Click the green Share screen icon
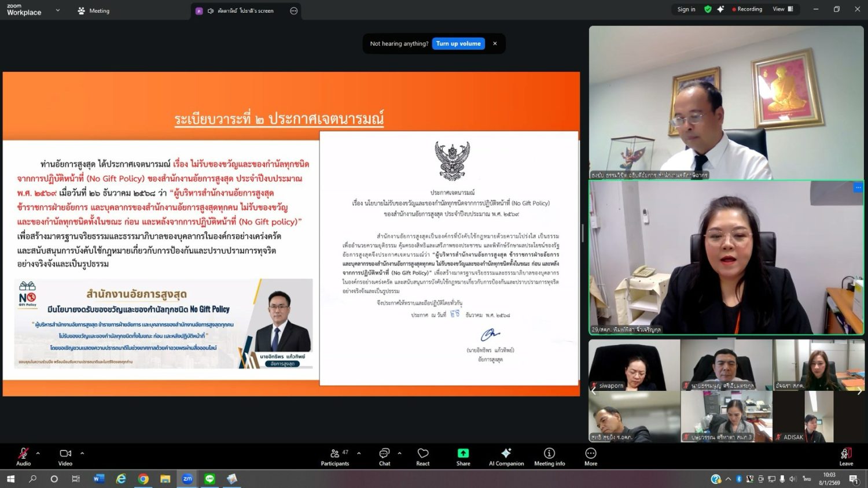The height and width of the screenshot is (488, 868). pyautogui.click(x=463, y=453)
